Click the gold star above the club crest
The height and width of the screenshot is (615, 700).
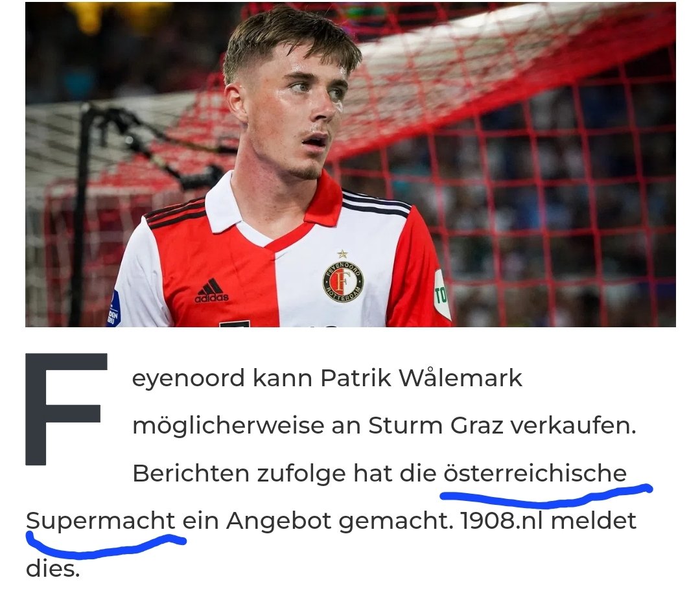click(x=342, y=254)
